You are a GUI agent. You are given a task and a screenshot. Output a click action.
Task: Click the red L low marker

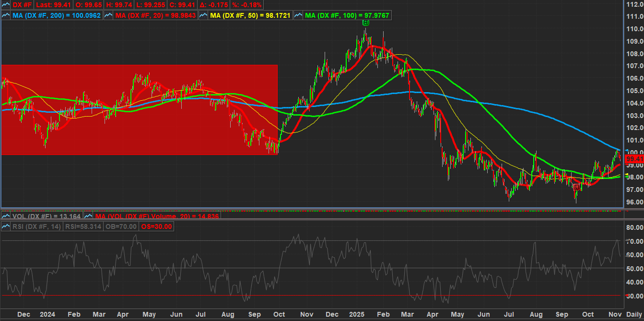pos(576,187)
